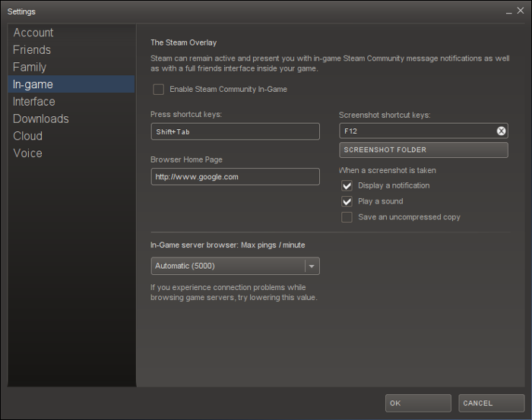
Task: Enable Save an uncompressed copy
Action: point(347,217)
